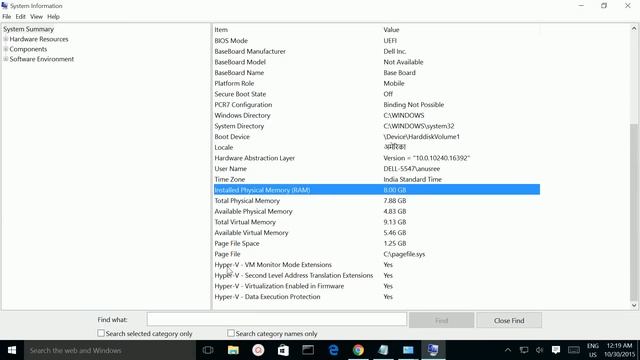Open Windows Store from taskbar

283,350
